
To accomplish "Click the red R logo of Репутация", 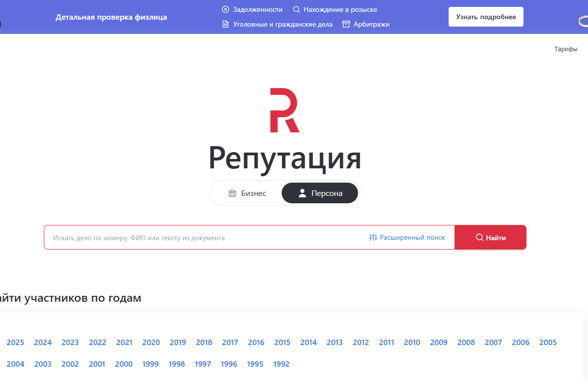I will pos(284,111).
